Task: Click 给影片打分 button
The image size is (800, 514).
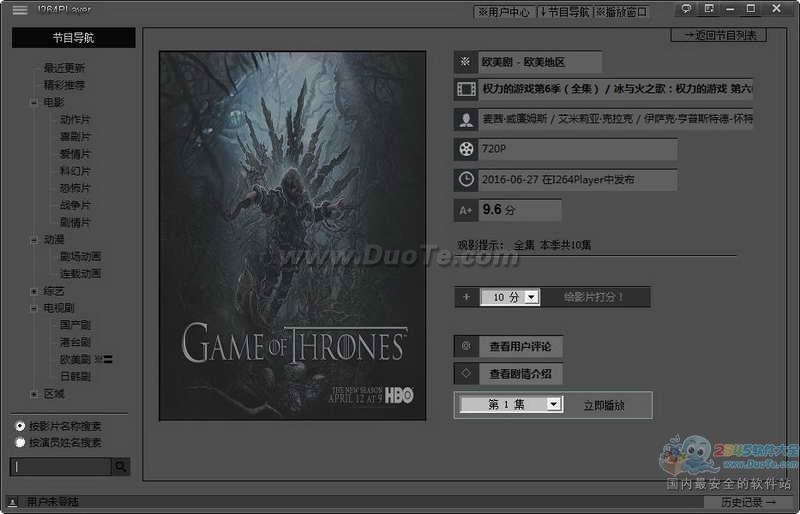Action: (594, 297)
